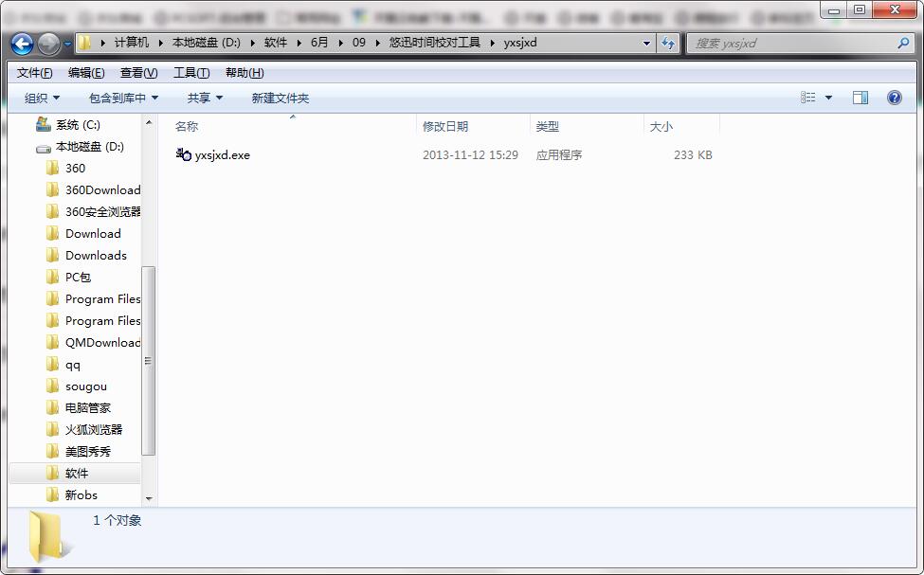Maximize the Explorer window
The image size is (924, 575).
point(860,10)
